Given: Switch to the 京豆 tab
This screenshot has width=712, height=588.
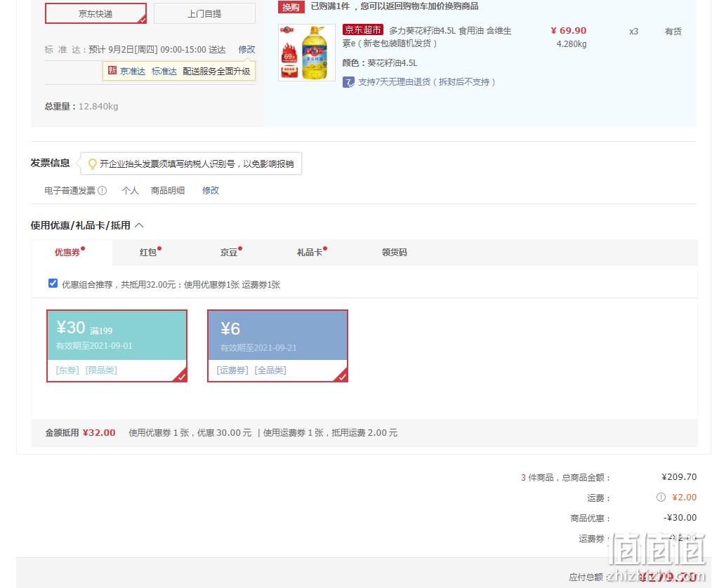Looking at the screenshot, I should pos(229,253).
